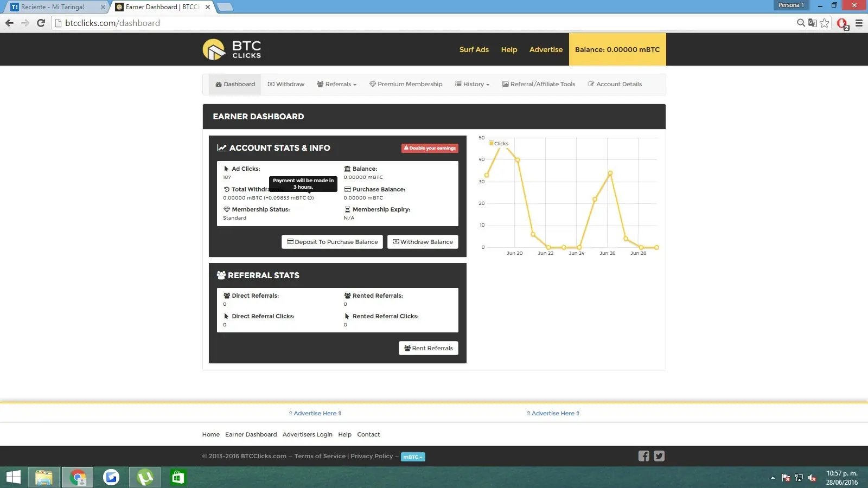Click the Chrome taskbar icon
868x488 pixels.
pos(78,477)
